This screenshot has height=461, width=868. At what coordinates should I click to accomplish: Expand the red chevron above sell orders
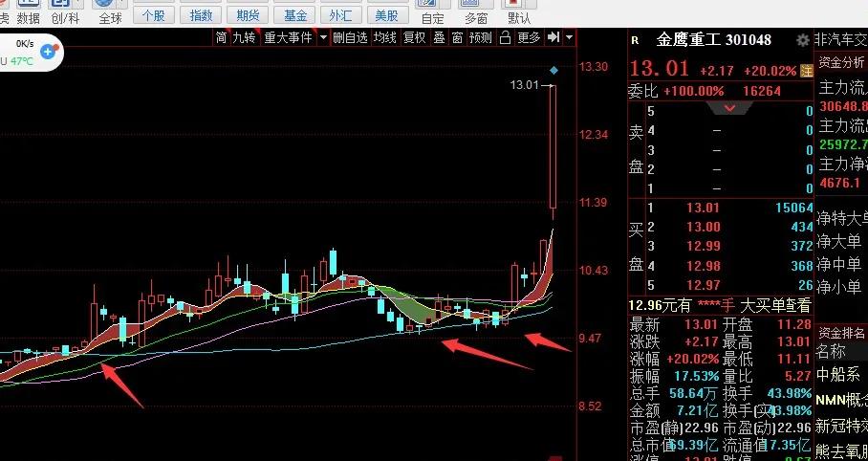point(730,108)
